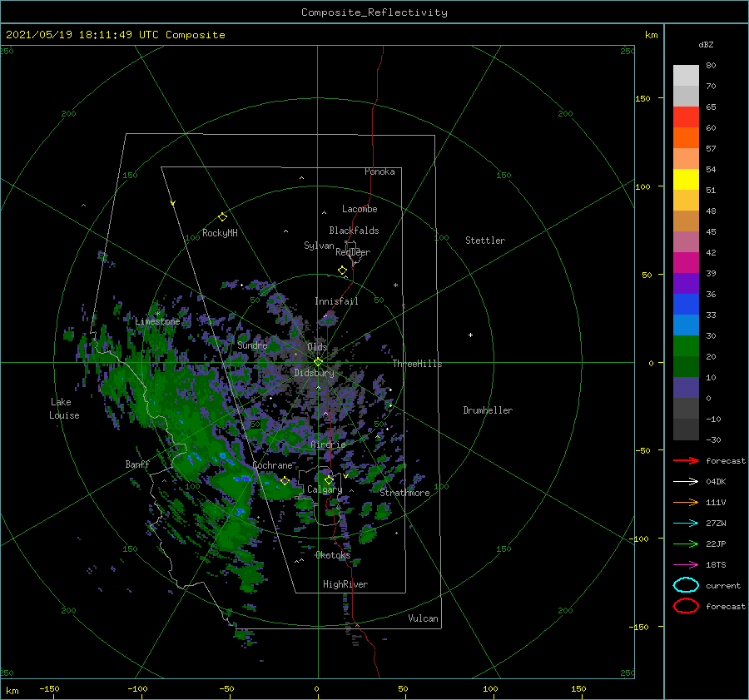
Task: Click the 45 dBZ pink color swatch
Action: (686, 241)
